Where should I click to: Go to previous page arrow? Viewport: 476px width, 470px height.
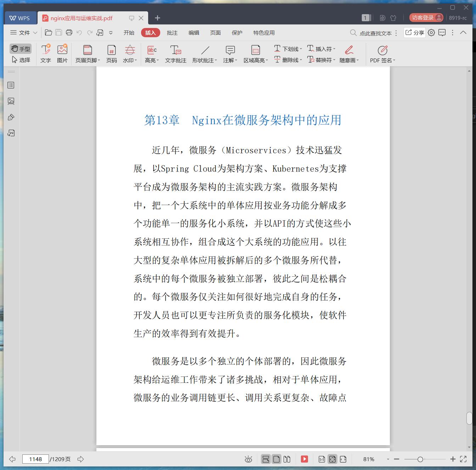(x=12, y=459)
